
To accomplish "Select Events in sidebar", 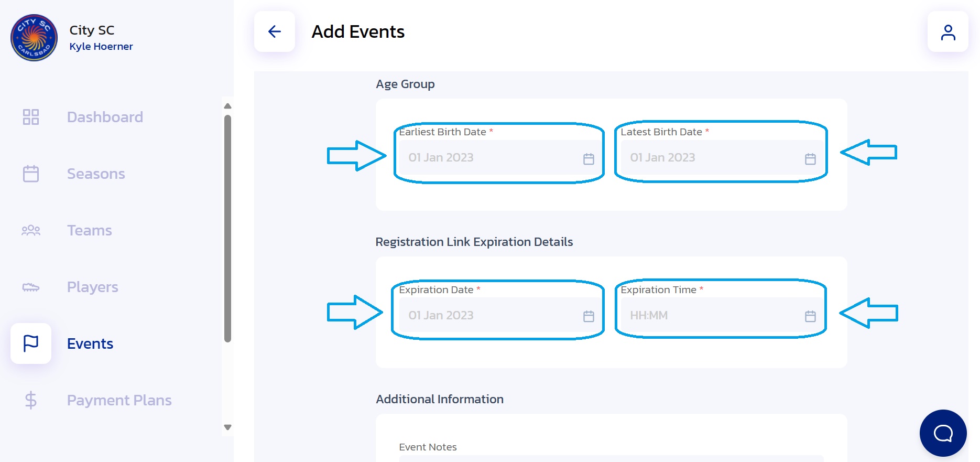I will [90, 343].
